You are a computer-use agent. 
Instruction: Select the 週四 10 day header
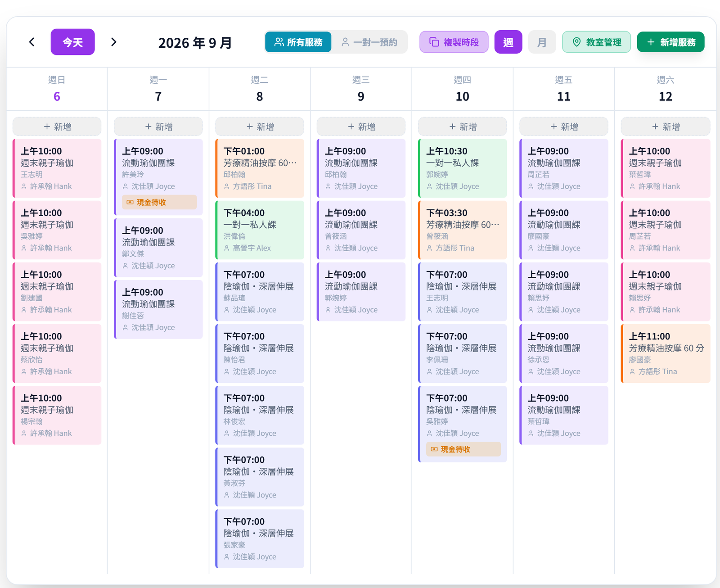click(x=463, y=89)
